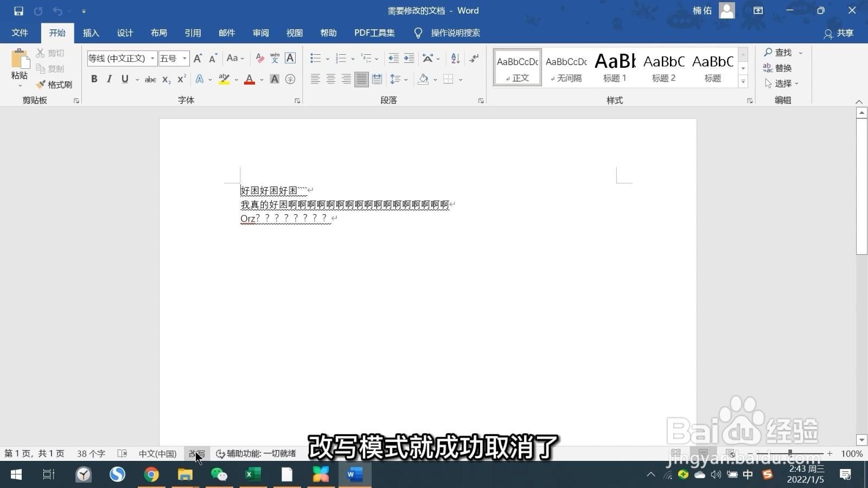Toggle Bold formatting
868x488 pixels.
94,79
